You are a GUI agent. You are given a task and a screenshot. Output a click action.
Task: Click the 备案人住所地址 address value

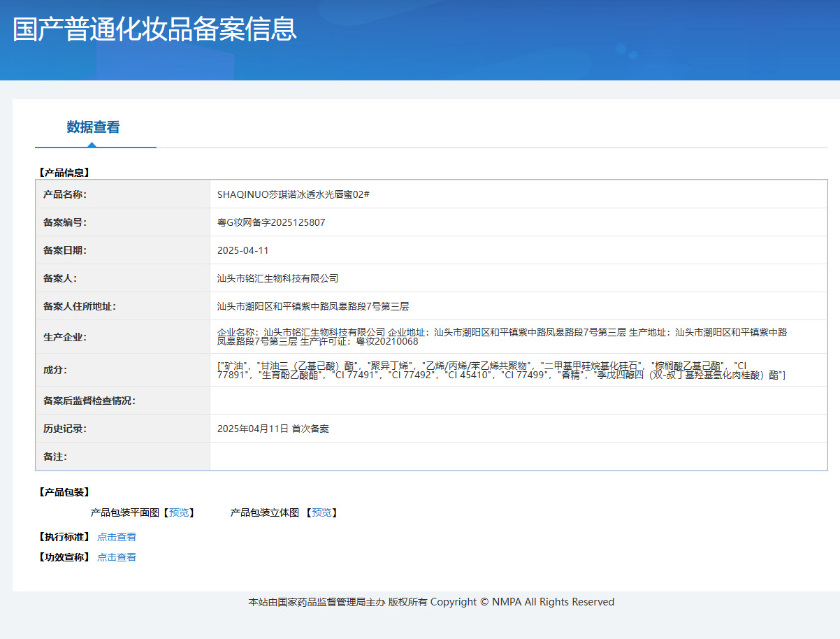(312, 306)
